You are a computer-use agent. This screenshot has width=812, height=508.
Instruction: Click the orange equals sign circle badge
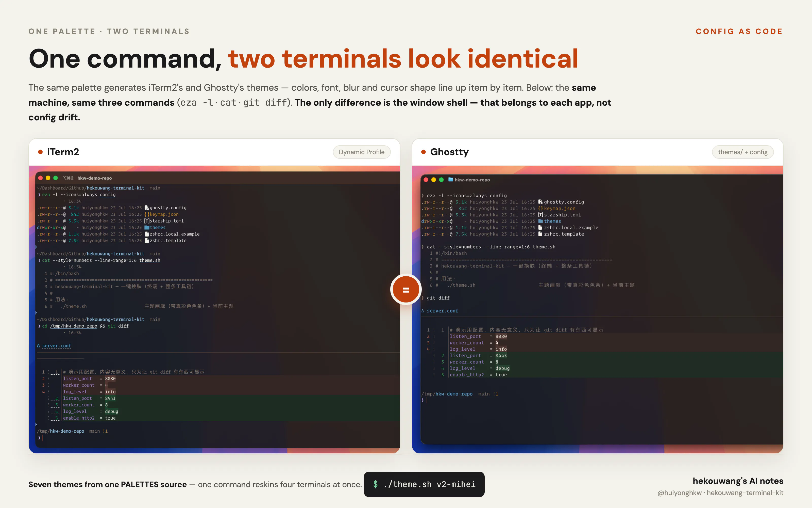coord(406,290)
